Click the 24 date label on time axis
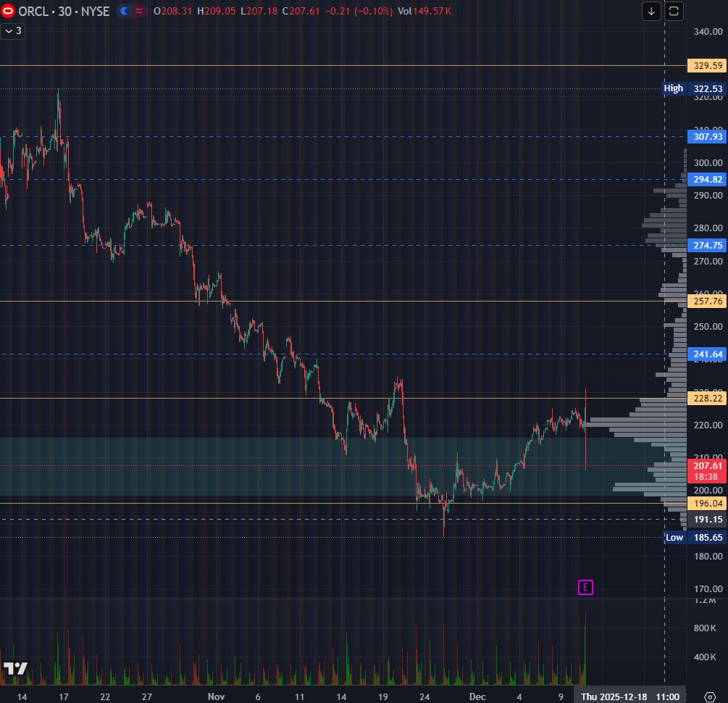The image size is (728, 703). point(424,696)
